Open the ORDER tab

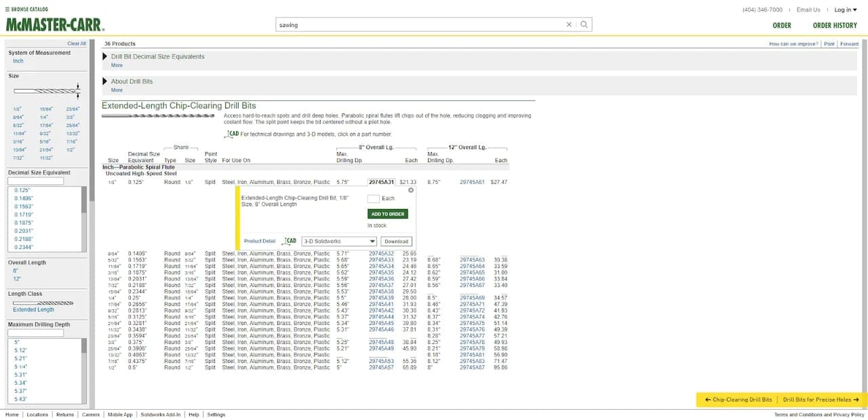(x=782, y=25)
